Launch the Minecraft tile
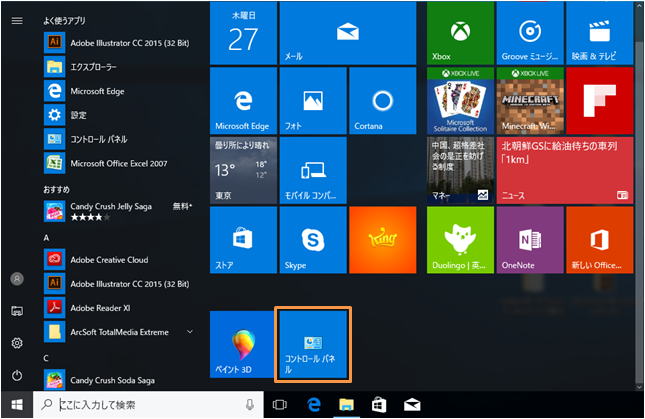 530,101
